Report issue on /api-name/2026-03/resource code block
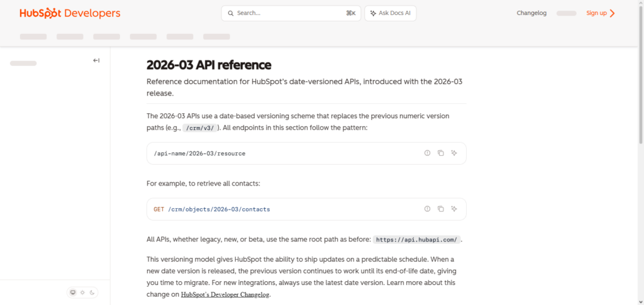 pyautogui.click(x=427, y=153)
